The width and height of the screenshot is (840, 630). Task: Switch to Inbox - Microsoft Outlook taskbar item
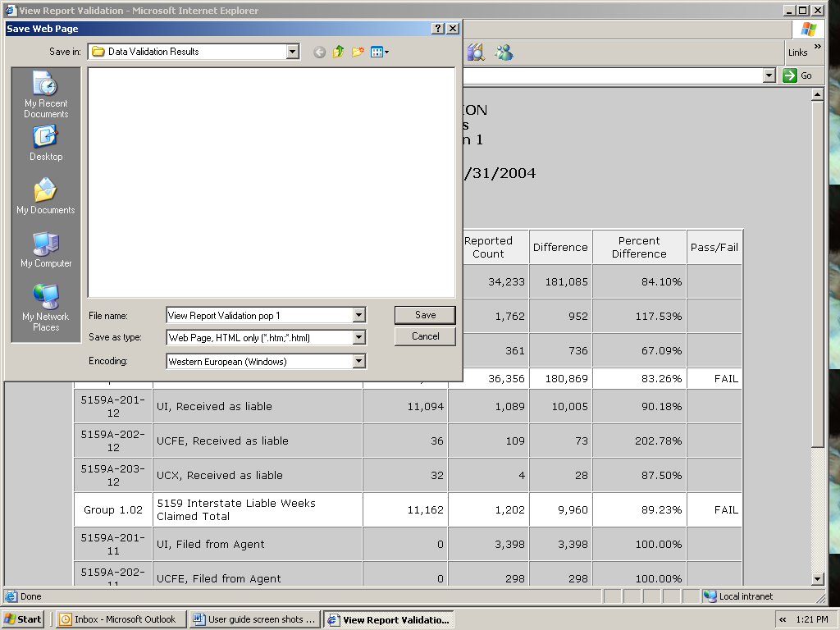(x=118, y=619)
